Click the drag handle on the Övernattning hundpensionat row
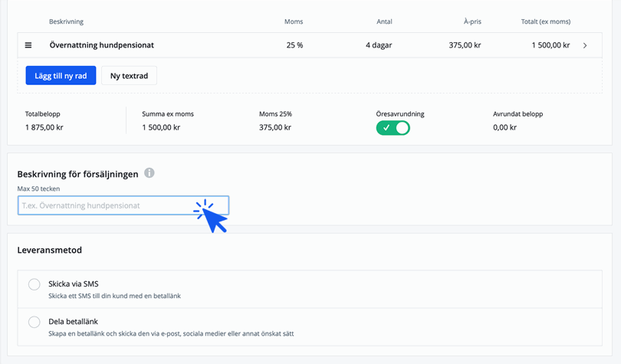The height and width of the screenshot is (364, 621). (28, 45)
